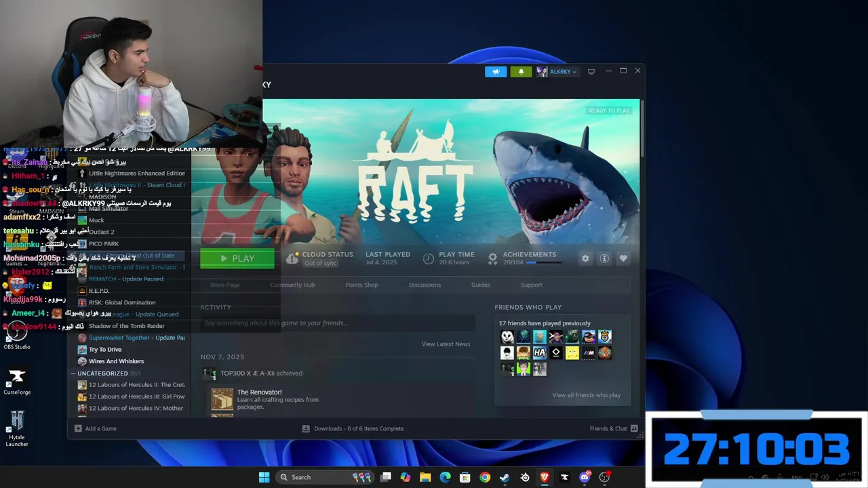Open Downloads status in bottom bar
This screenshot has height=488, width=868.
pos(353,428)
